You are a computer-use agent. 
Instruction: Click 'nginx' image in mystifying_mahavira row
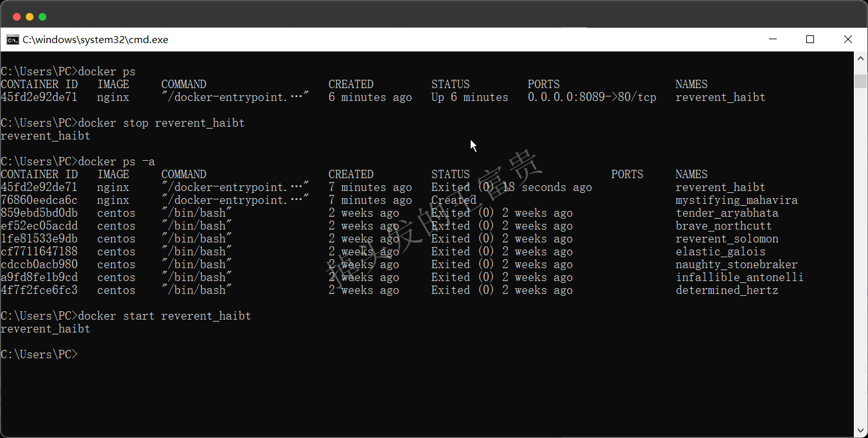[113, 200]
